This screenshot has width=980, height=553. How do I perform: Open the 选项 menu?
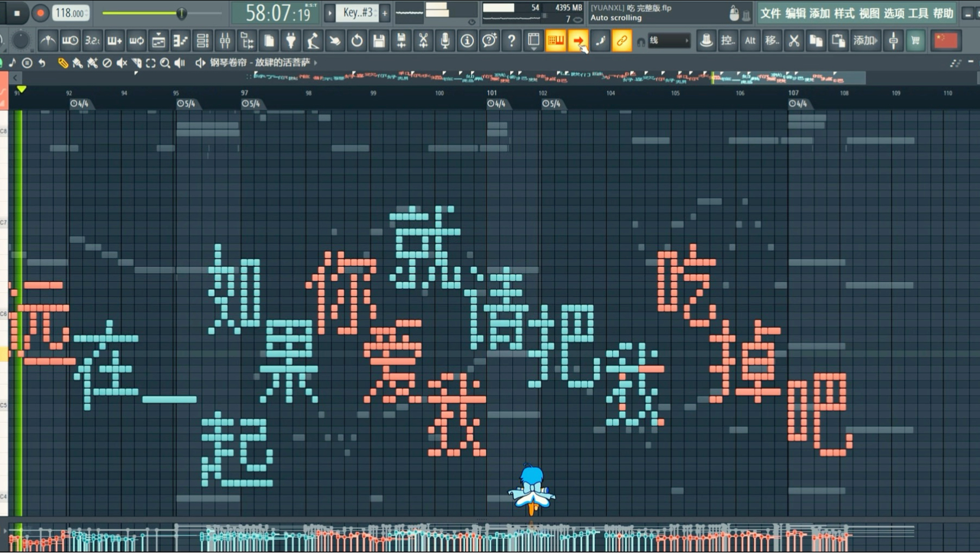[894, 14]
